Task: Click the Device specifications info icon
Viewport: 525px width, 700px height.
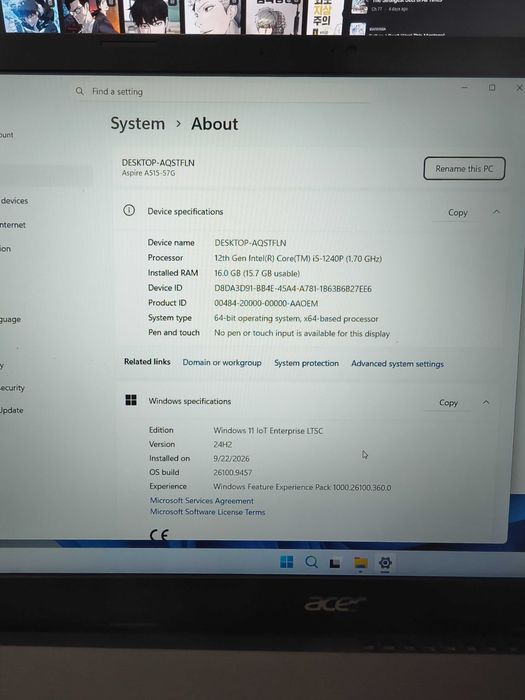Action: (129, 210)
